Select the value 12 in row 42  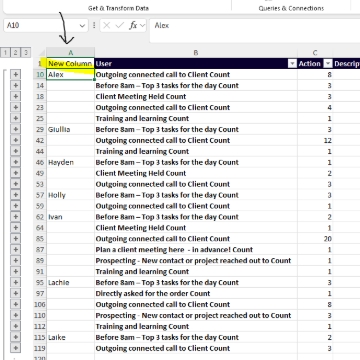[315, 140]
